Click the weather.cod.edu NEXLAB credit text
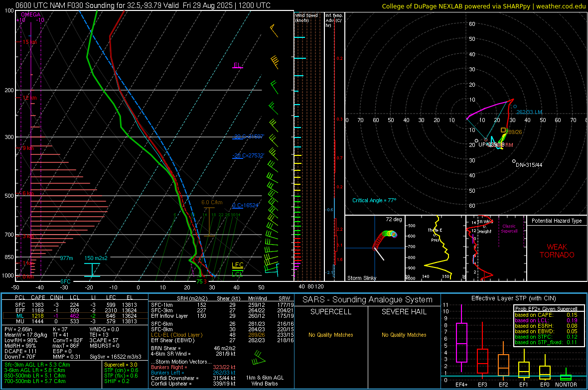Image resolution: width=588 pixels, height=390 pixels. pyautogui.click(x=483, y=6)
